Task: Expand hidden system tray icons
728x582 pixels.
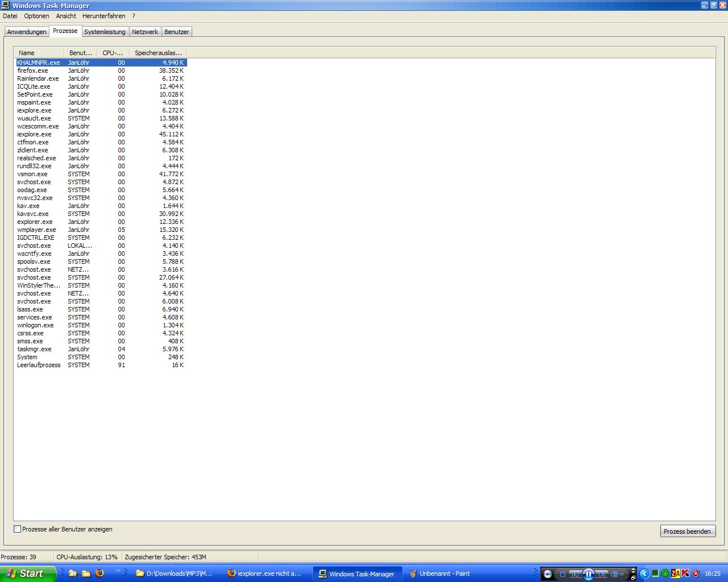Action: 644,573
